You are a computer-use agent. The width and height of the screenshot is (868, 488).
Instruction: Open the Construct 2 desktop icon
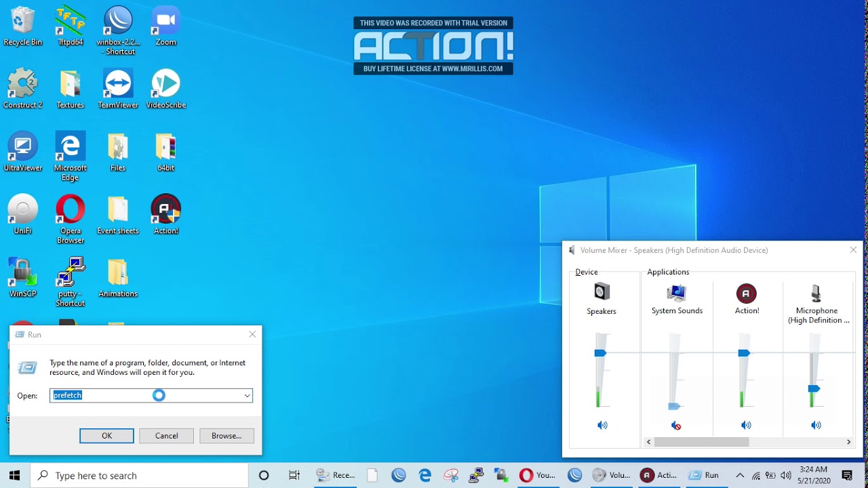pos(22,89)
